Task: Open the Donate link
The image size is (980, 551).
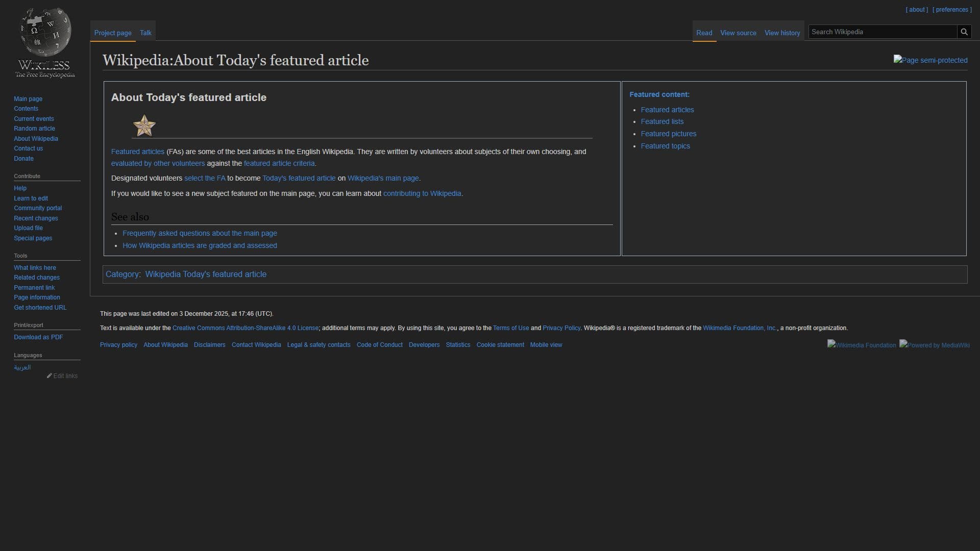Action: pyautogui.click(x=23, y=159)
